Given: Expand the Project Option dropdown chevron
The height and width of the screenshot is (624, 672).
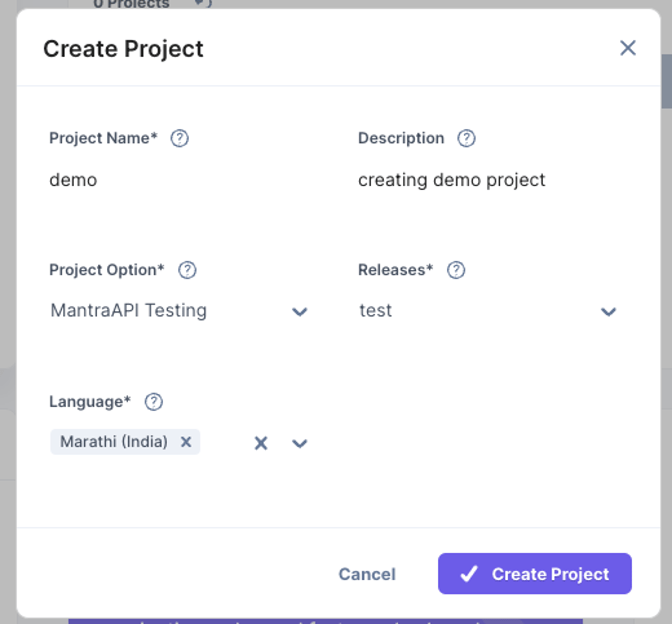Looking at the screenshot, I should 300,311.
